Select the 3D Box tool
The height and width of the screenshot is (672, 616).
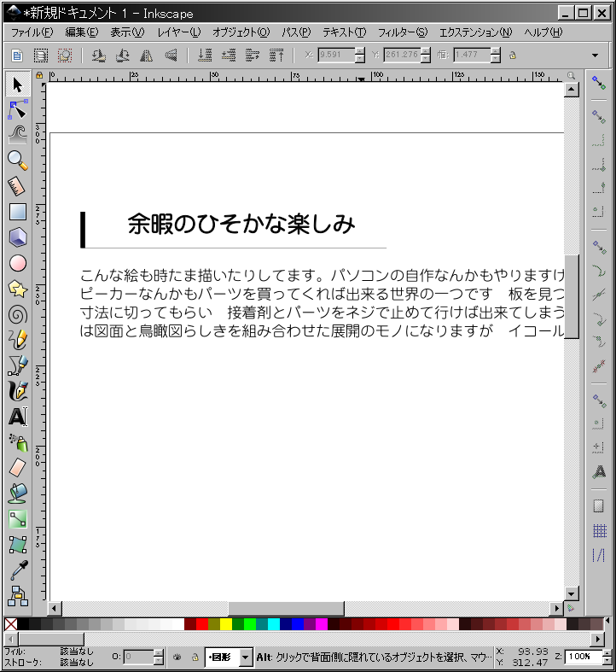point(18,237)
